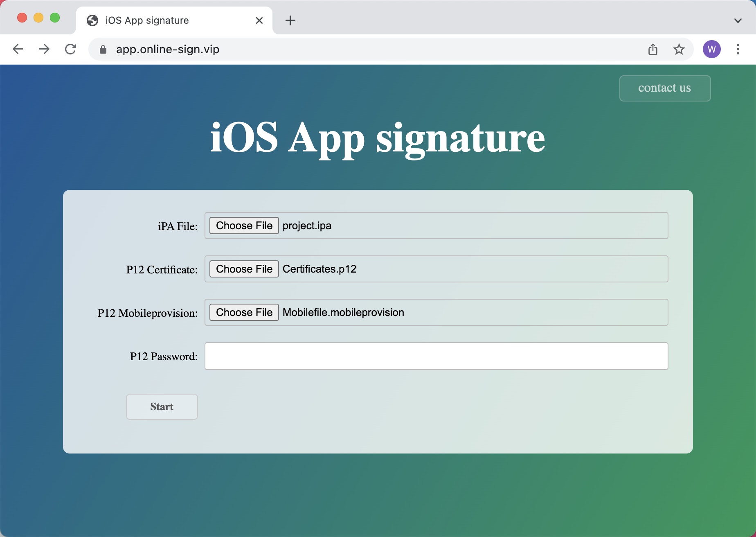Choose a new iPA file
This screenshot has height=537, width=756.
point(243,226)
